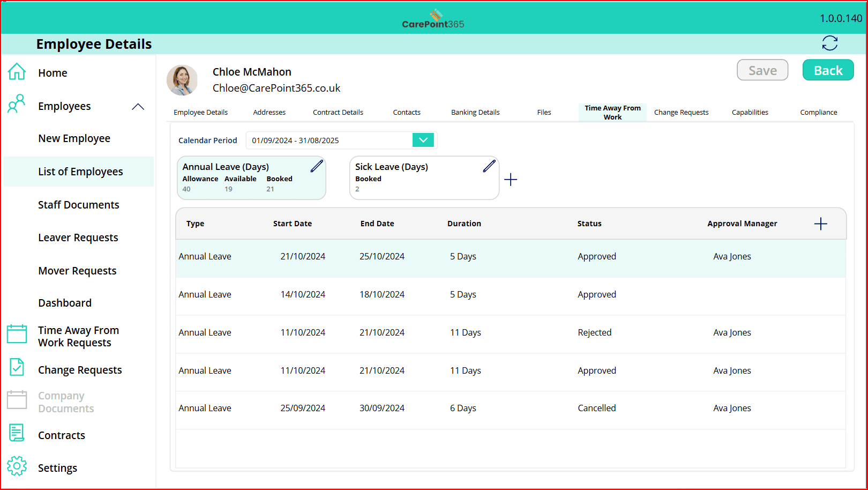Open the Calendar Period dropdown arrow
The height and width of the screenshot is (490, 868).
coord(423,140)
